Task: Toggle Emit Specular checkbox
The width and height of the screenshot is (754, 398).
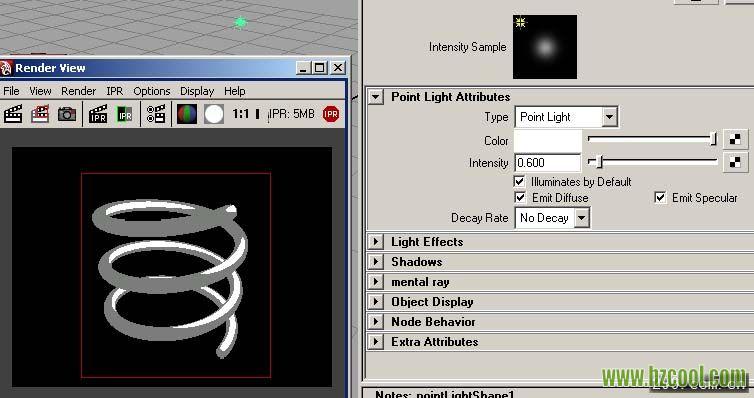Action: 660,198
